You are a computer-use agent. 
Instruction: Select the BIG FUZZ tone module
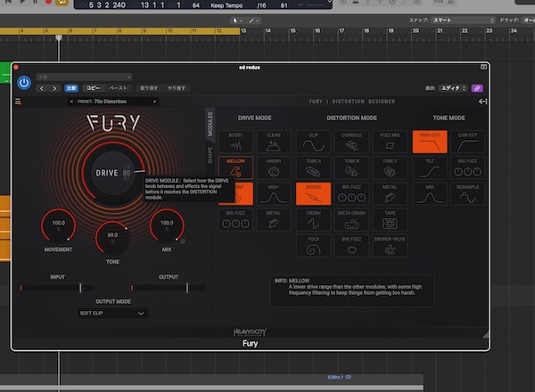467,167
